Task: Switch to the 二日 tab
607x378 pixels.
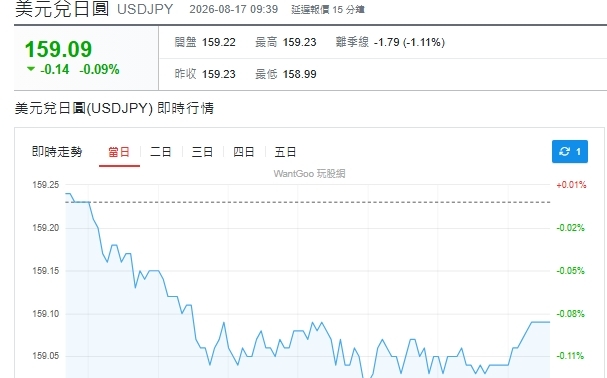Action: [x=161, y=152]
